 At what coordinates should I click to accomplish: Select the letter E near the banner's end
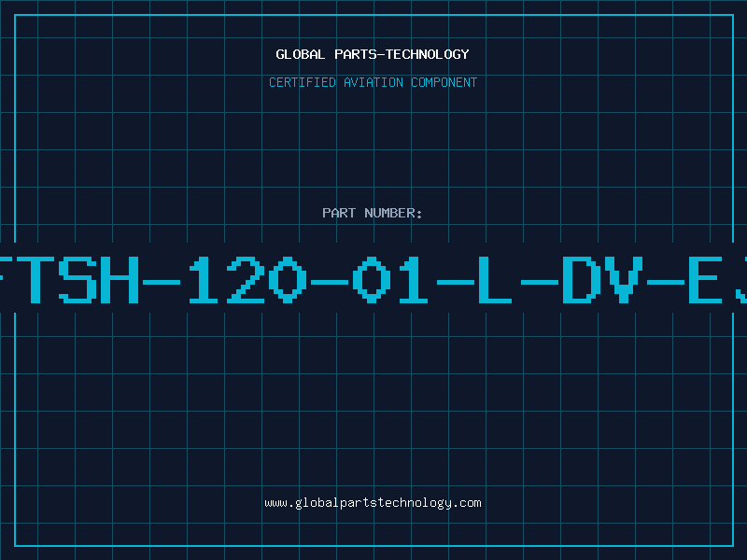pos(706,279)
